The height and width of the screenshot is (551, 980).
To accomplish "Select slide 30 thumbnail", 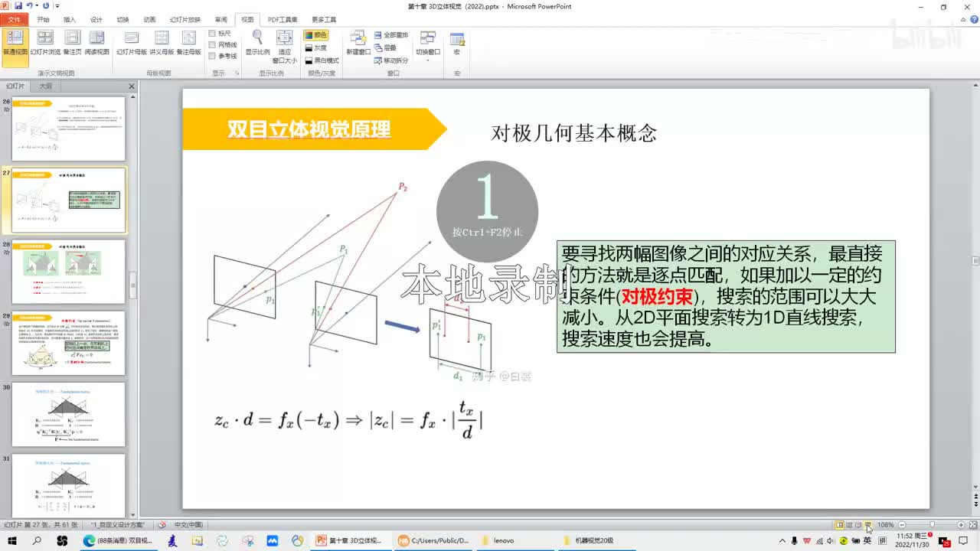I will 69,414.
